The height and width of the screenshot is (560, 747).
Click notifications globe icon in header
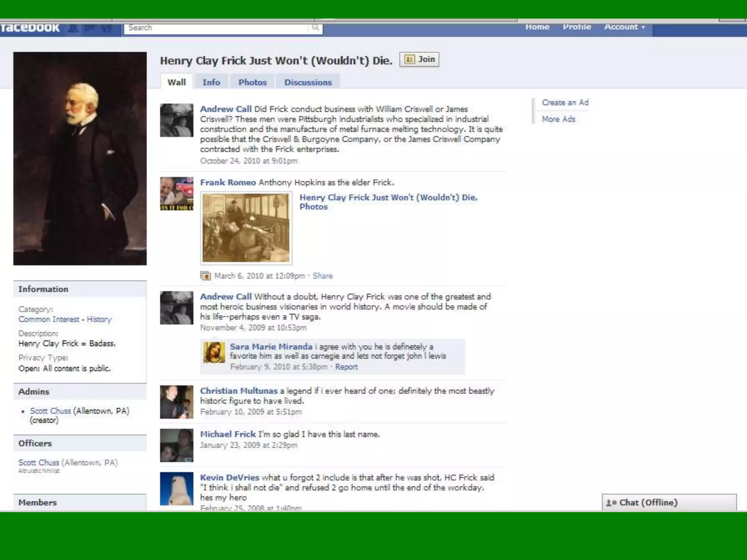[107, 28]
